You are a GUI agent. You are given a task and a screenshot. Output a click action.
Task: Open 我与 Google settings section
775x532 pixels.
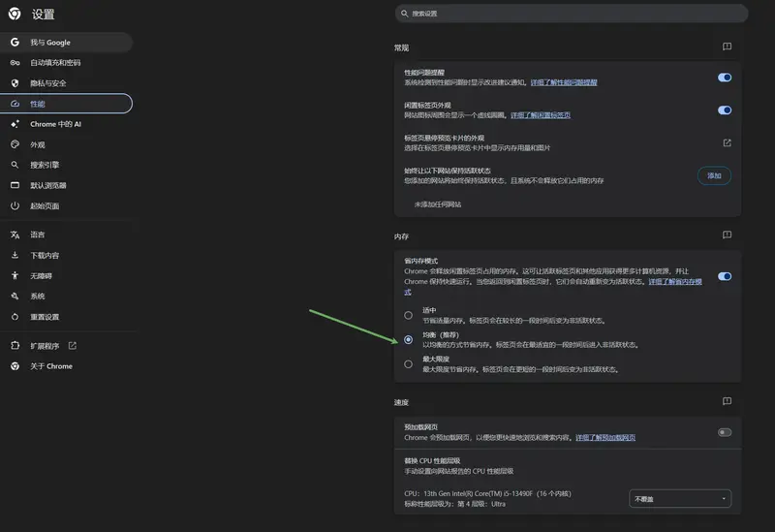[x=66, y=43]
